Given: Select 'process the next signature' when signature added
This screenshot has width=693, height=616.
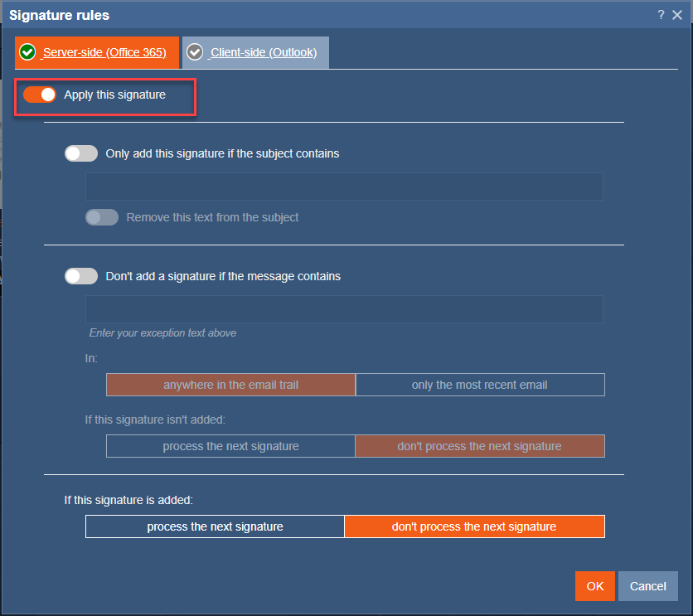Looking at the screenshot, I should (x=215, y=526).
